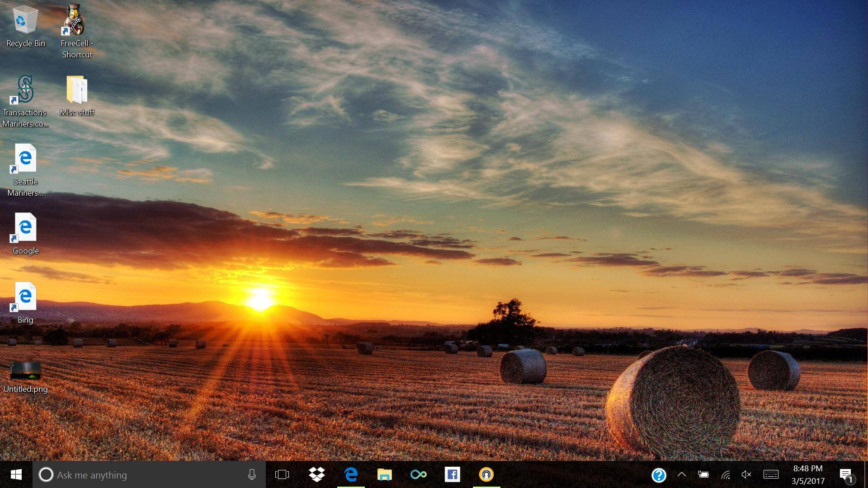Switch to Microsoft Edge in taskbar

click(x=351, y=474)
